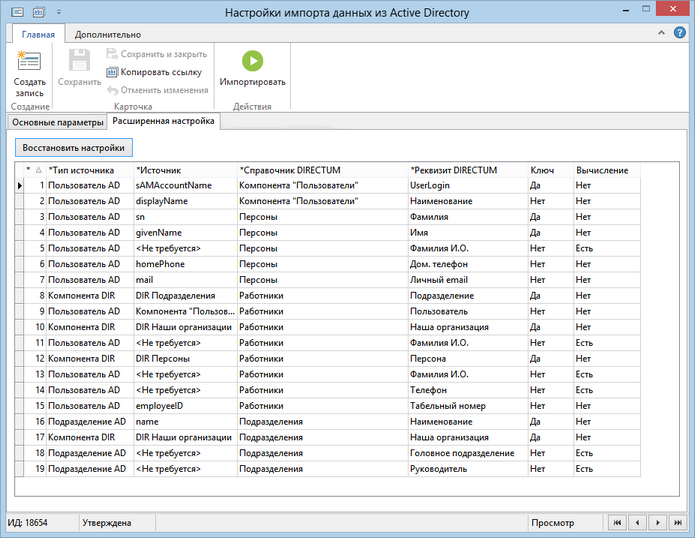Go to last record navigation button
Image resolution: width=695 pixels, height=538 pixels.
pyautogui.click(x=678, y=522)
